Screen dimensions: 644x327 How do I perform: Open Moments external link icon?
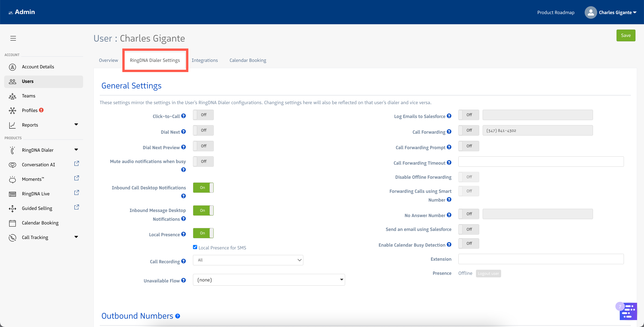pos(76,178)
